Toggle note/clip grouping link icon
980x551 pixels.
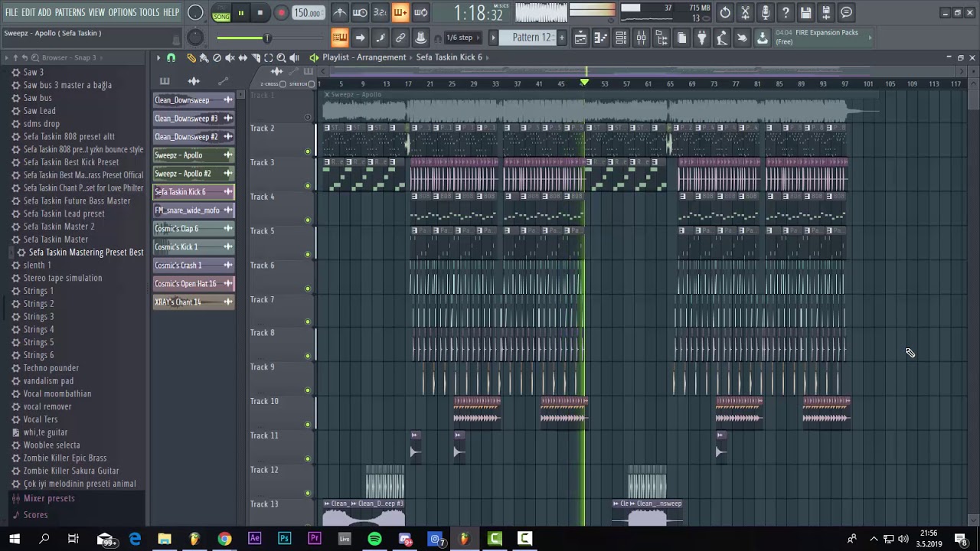pyautogui.click(x=400, y=37)
